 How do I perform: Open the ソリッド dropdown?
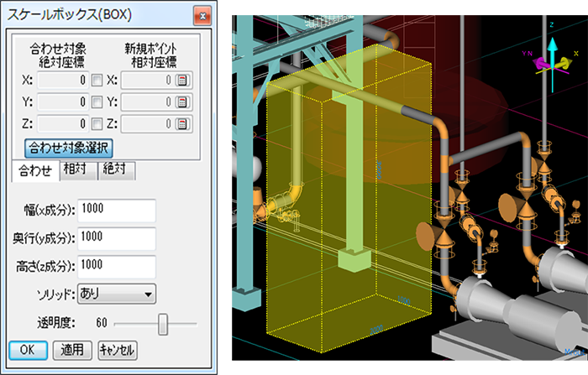pos(116,294)
